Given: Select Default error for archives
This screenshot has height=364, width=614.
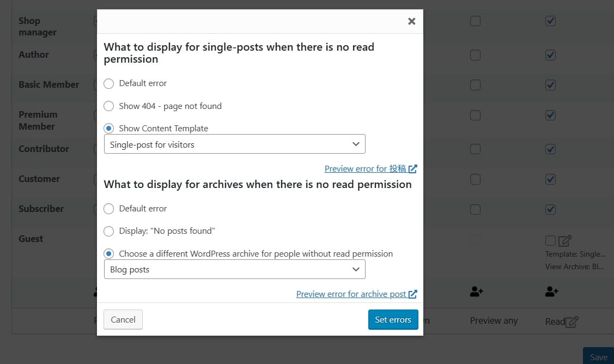Looking at the screenshot, I should click(x=109, y=209).
